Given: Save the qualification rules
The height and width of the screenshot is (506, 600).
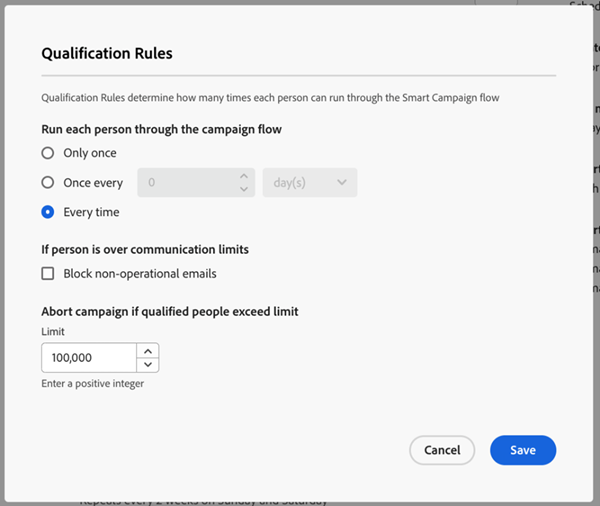Looking at the screenshot, I should [x=523, y=450].
